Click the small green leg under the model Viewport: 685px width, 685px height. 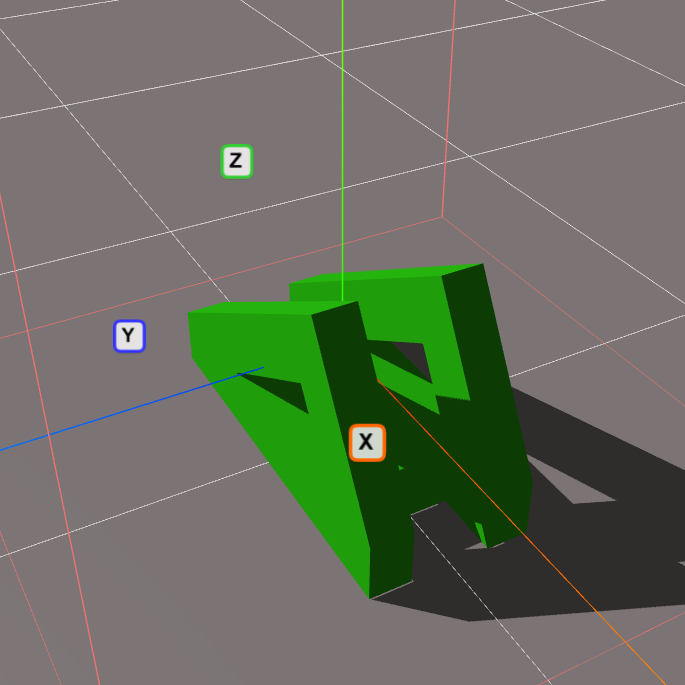(x=481, y=533)
